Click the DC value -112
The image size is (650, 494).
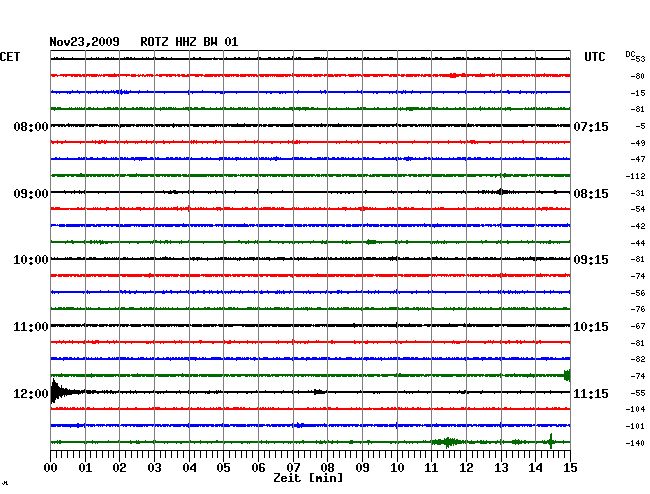coord(635,177)
